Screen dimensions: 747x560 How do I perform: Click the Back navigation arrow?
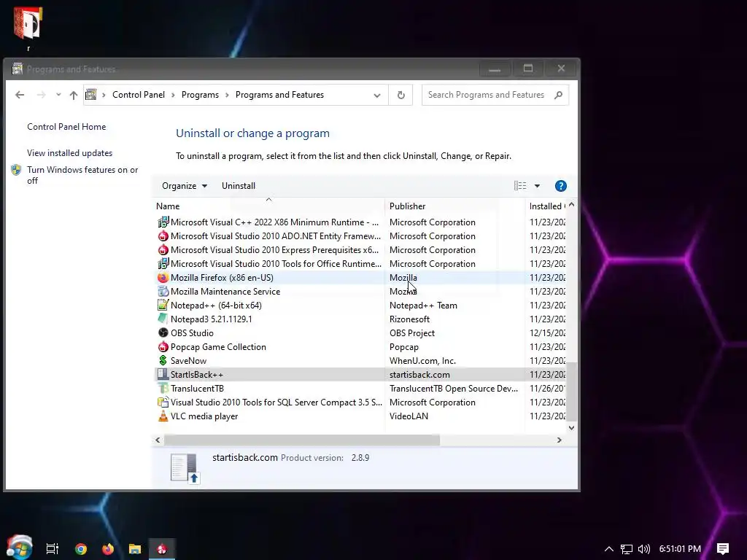point(20,95)
